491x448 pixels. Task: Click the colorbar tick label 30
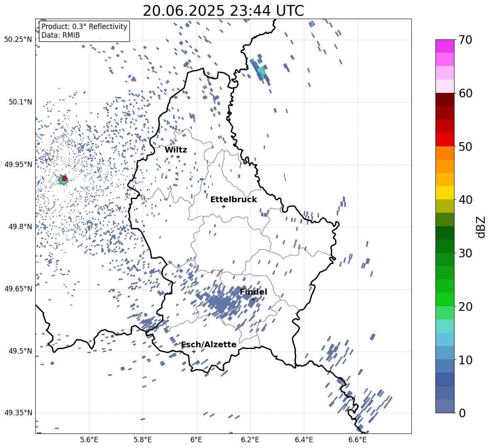465,253
